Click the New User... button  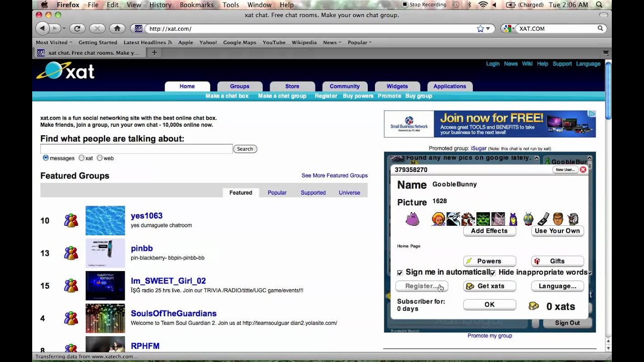pyautogui.click(x=565, y=170)
